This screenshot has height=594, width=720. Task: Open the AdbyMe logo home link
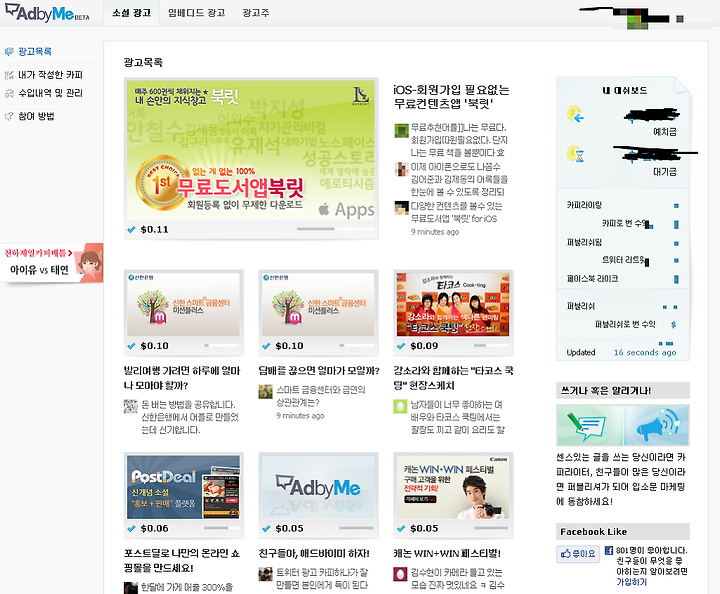pyautogui.click(x=47, y=12)
